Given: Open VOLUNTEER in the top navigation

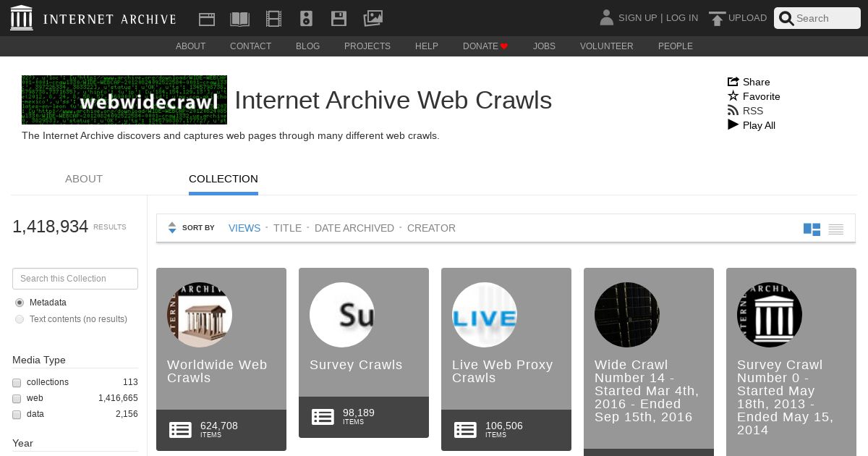Looking at the screenshot, I should pos(607,46).
